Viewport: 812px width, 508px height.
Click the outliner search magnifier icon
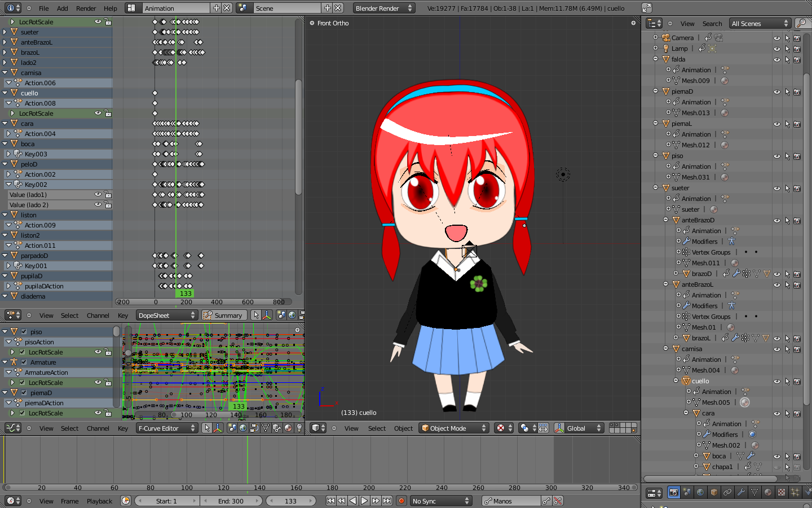click(x=801, y=23)
